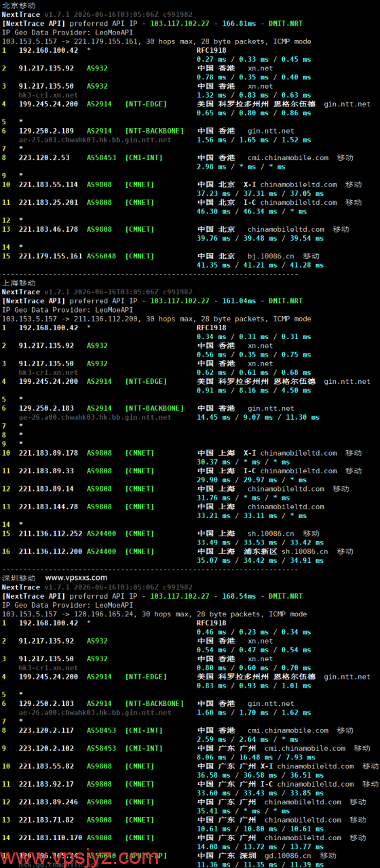This screenshot has height=868, width=380.
Task: Click the 浦东新区 location text
Action: pyautogui.click(x=261, y=551)
